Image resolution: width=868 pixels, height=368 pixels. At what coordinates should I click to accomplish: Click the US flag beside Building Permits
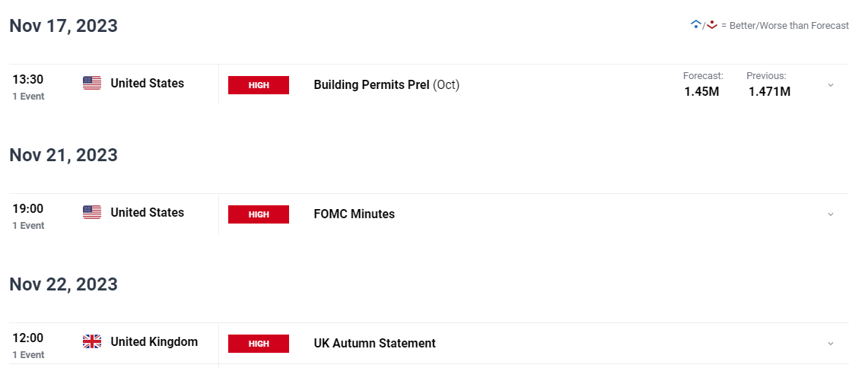[x=92, y=84]
